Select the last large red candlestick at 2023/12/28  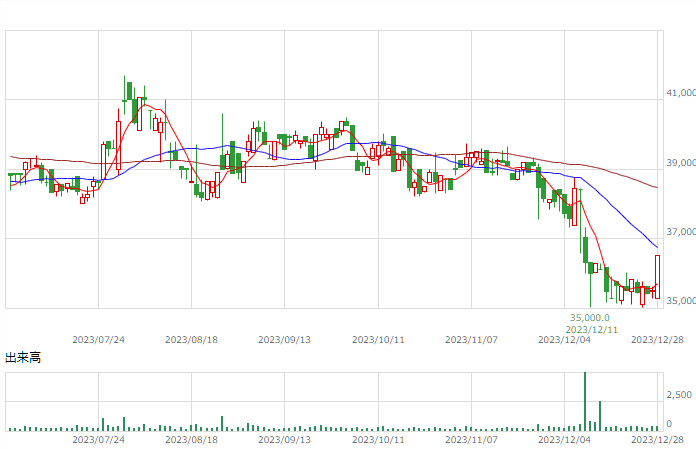pos(657,277)
